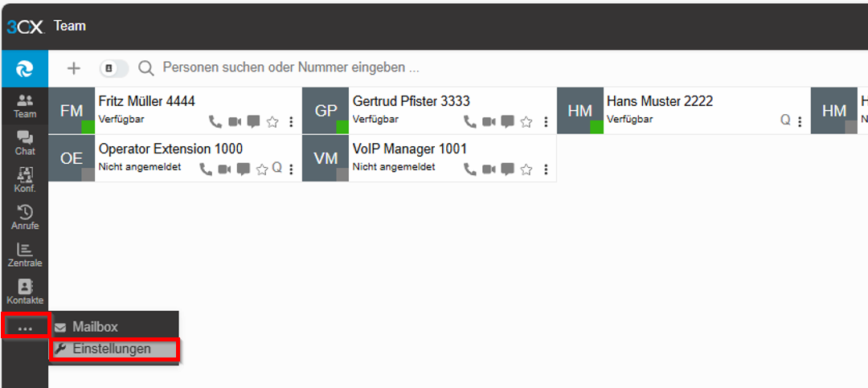Favorite Fritz Müller with star icon
The image size is (868, 388).
click(272, 122)
